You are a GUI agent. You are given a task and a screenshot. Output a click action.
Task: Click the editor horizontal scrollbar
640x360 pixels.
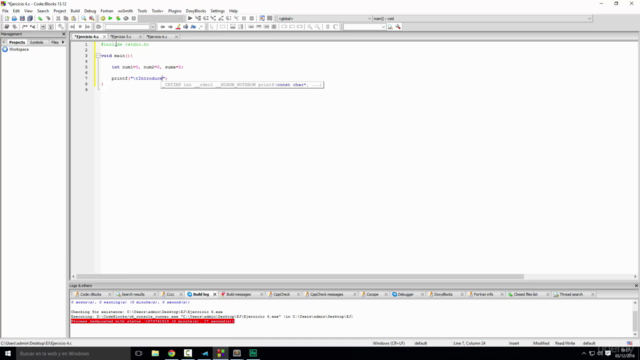point(300,276)
